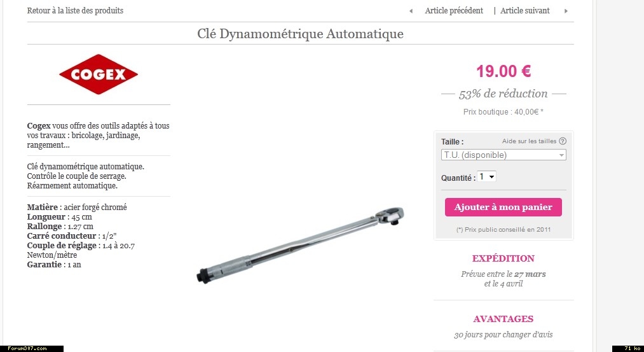The width and height of the screenshot is (644, 352).
Task: Add the item with Ajouter à mon panier
Action: [503, 208]
